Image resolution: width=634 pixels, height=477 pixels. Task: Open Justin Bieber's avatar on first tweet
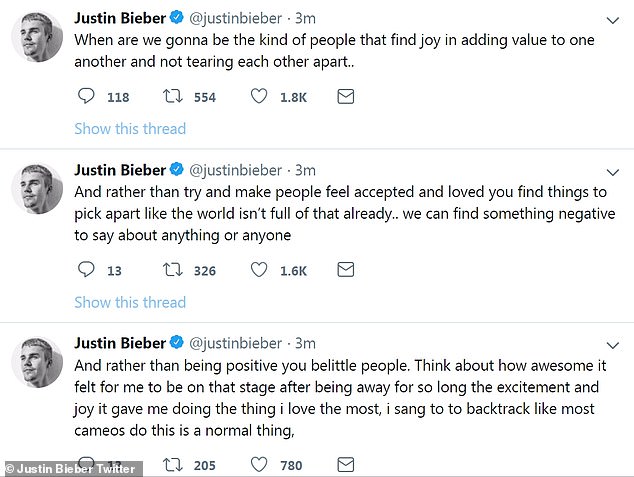[x=37, y=41]
